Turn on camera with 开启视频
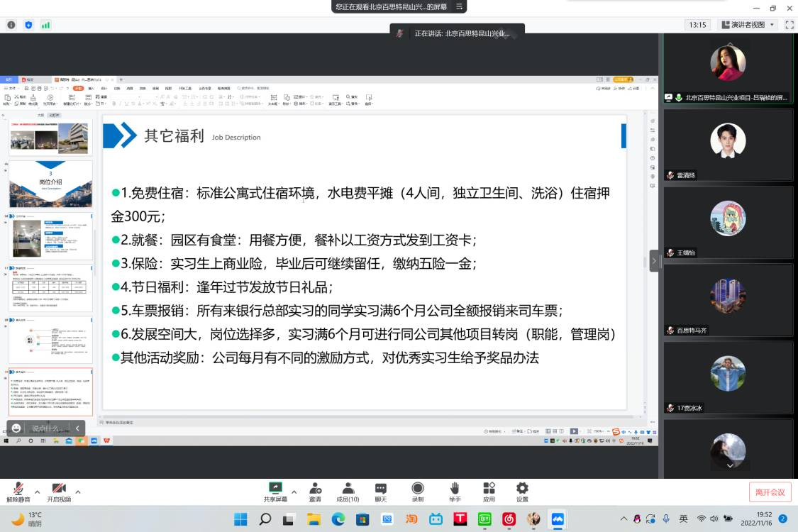This screenshot has width=798, height=532. click(x=59, y=492)
